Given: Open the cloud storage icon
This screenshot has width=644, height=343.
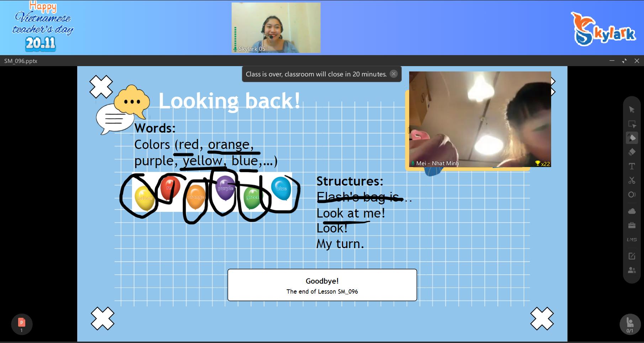Looking at the screenshot, I should (632, 211).
